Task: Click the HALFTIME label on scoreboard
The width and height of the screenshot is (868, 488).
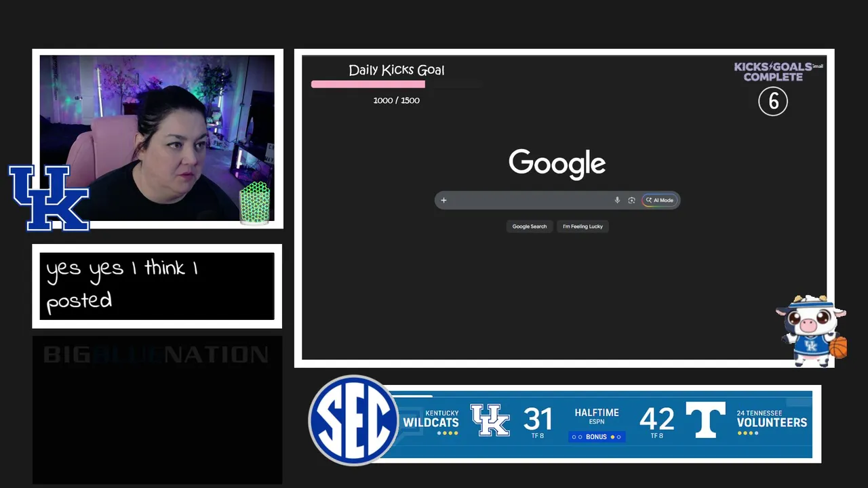Action: (x=597, y=412)
